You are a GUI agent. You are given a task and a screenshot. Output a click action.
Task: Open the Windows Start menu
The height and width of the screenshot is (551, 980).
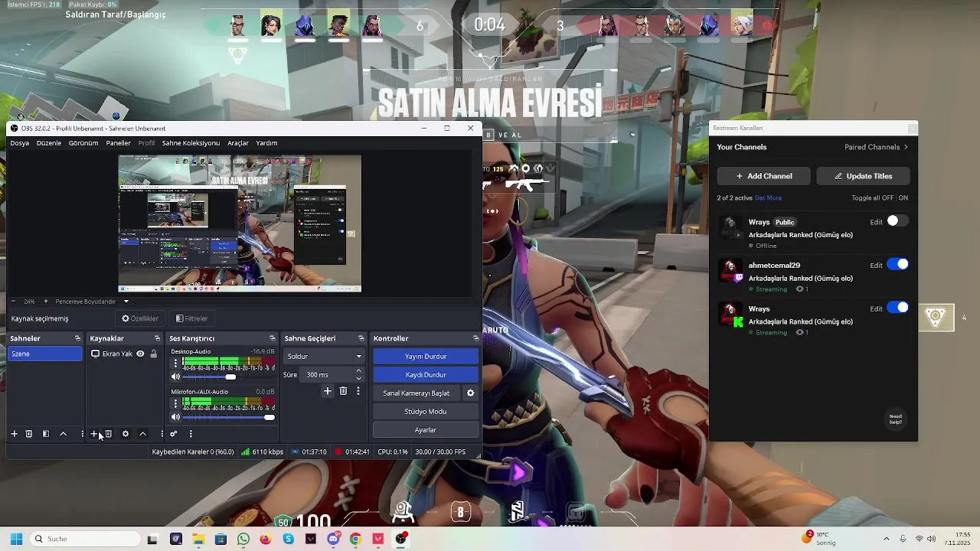pyautogui.click(x=16, y=539)
